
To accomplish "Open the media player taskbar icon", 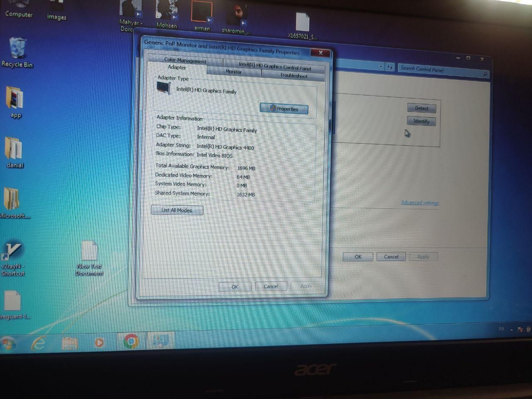I will (99, 342).
